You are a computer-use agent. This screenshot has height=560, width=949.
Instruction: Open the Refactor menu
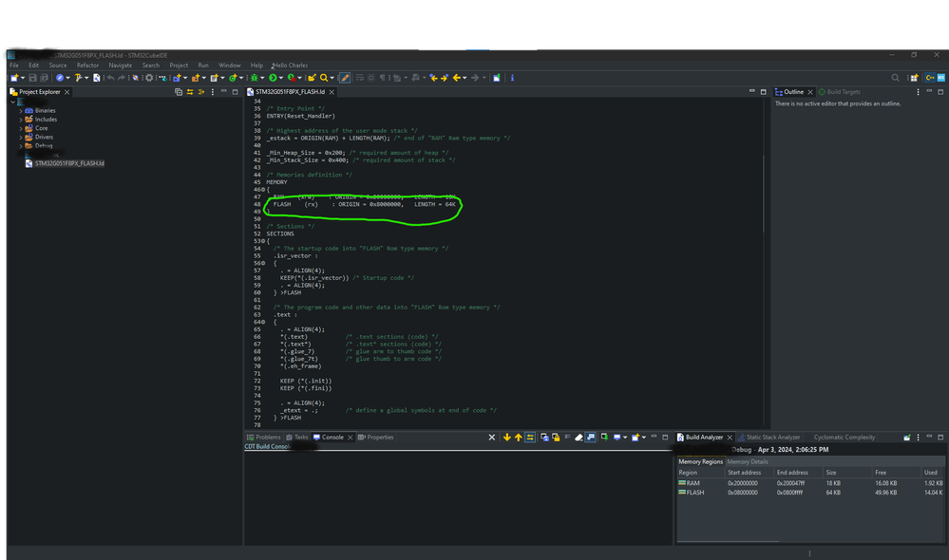coord(87,65)
